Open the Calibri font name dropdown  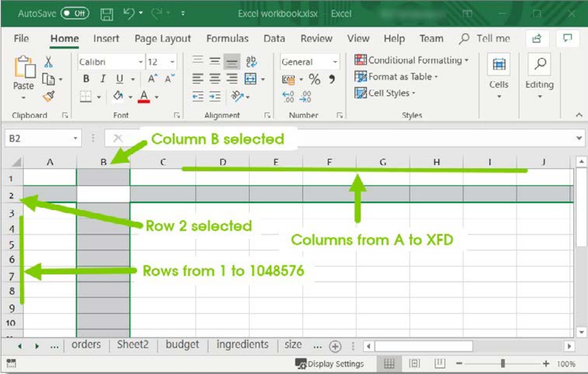tap(141, 62)
